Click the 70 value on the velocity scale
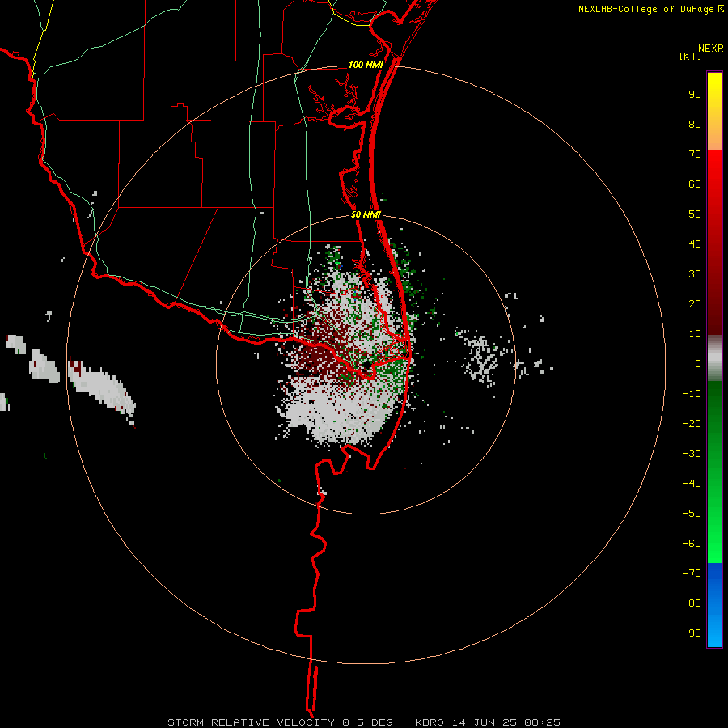Image resolution: width=728 pixels, height=728 pixels. coord(695,154)
